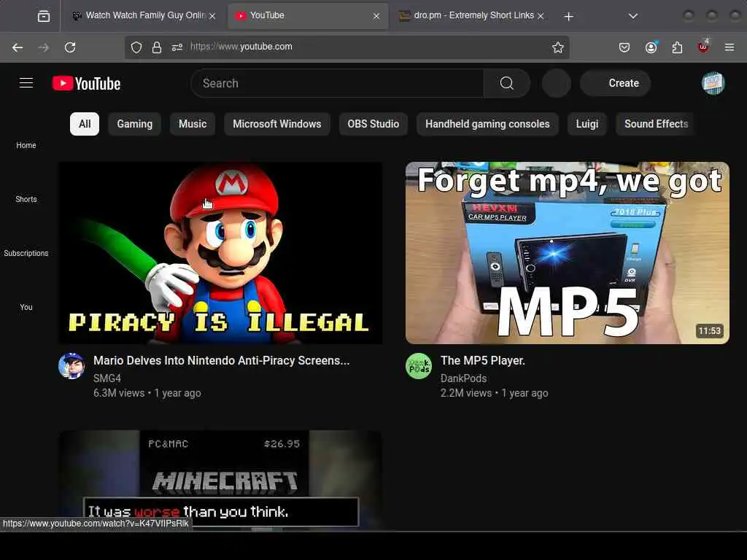The width and height of the screenshot is (747, 560).
Task: Open Subscriptions in the sidebar
Action: 26,253
